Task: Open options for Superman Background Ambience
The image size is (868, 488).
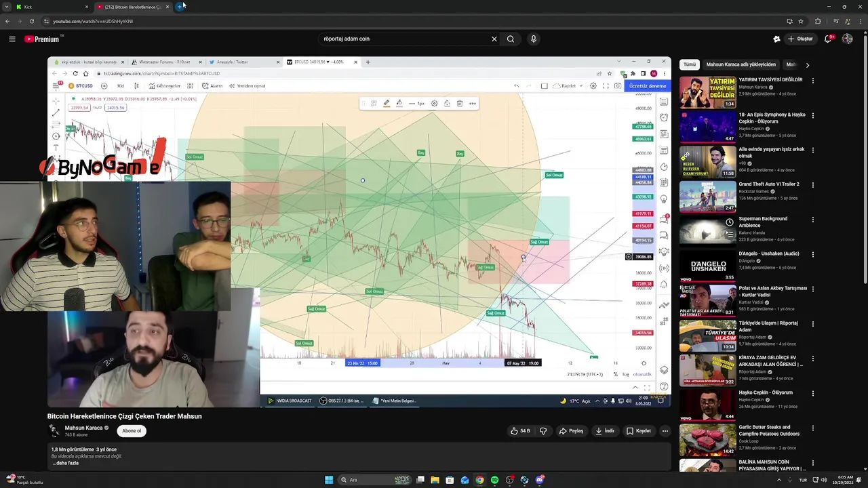Action: click(x=812, y=220)
